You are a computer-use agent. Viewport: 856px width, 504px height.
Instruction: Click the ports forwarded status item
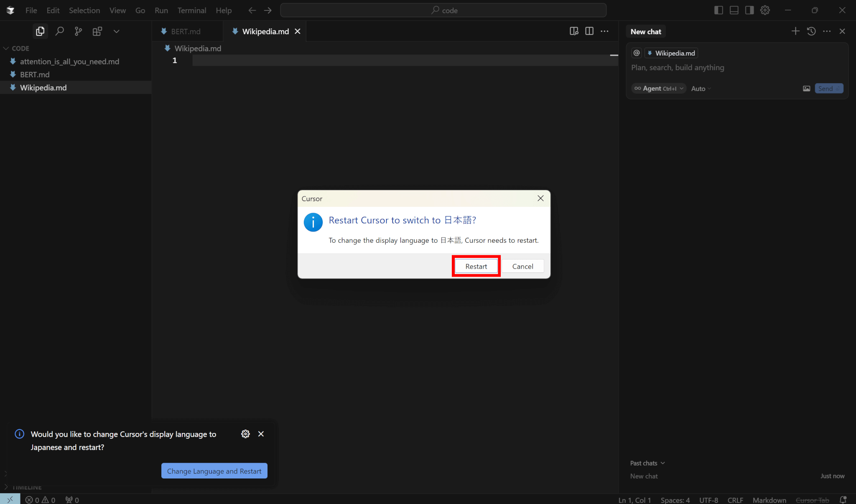(x=72, y=500)
